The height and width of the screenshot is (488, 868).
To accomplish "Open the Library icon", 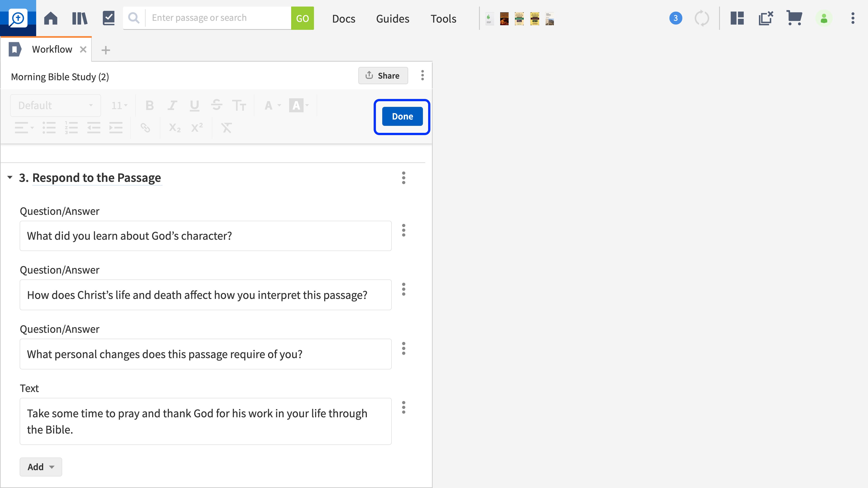I will pos(80,18).
